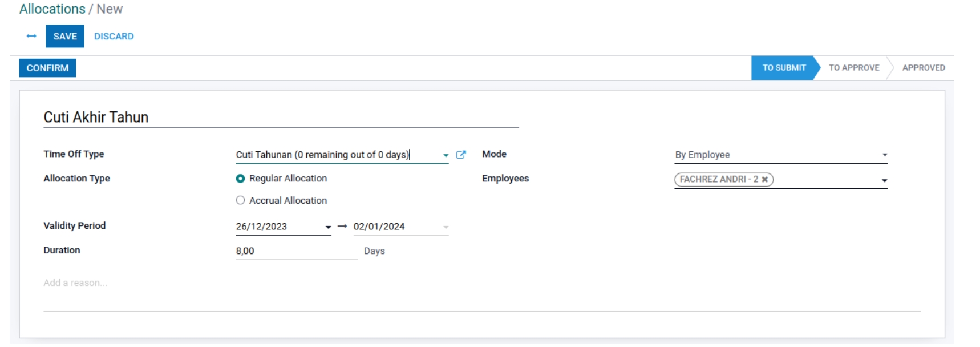This screenshot has height=347, width=980.
Task: Discard the new allocation
Action: click(x=114, y=36)
